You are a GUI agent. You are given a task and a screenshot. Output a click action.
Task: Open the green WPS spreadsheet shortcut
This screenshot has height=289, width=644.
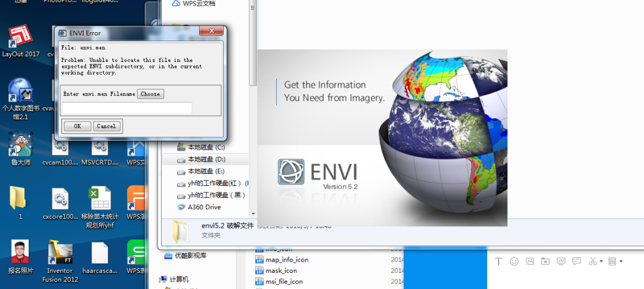[137, 257]
